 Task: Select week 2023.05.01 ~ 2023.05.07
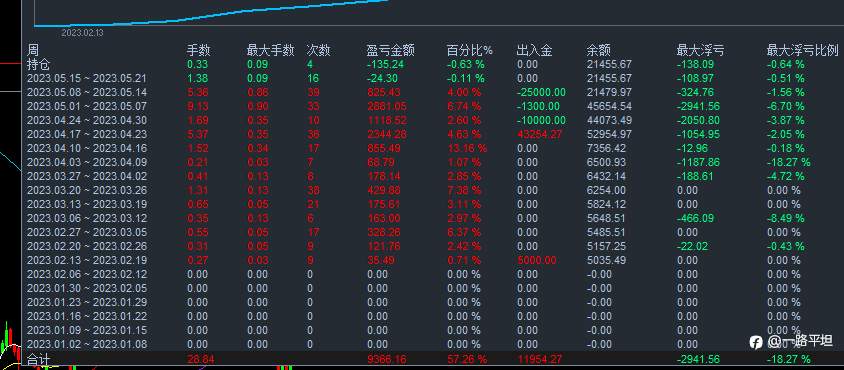click(87, 107)
